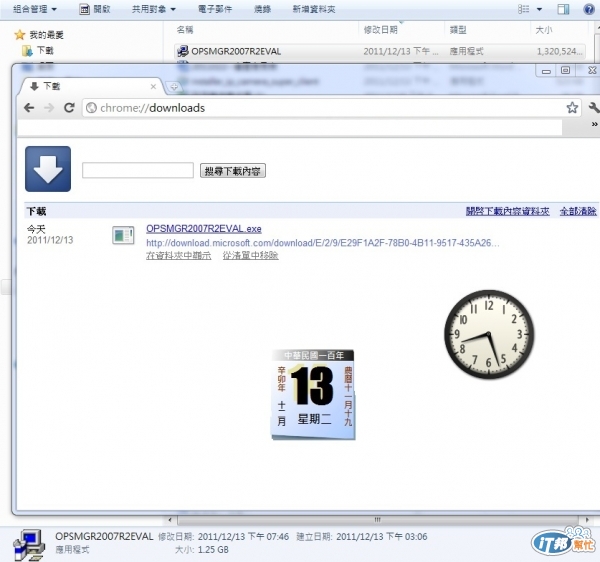Click 開啟 in the Explorer toolbar
Image resolution: width=600 pixels, height=562 pixels.
pyautogui.click(x=95, y=9)
